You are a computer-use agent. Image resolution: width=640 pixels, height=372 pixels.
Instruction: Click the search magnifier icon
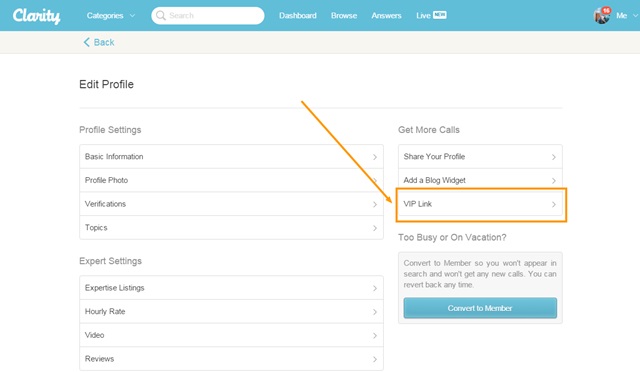160,16
